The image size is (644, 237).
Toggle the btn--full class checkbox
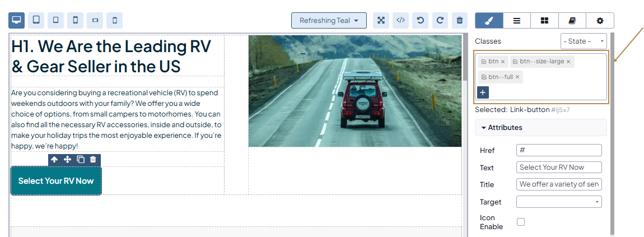coord(484,77)
